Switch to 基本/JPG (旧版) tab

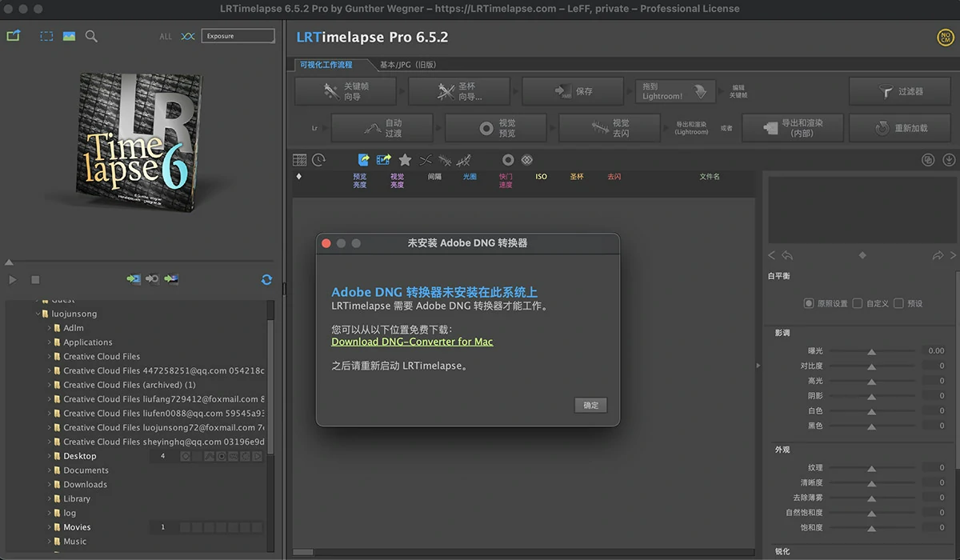(x=408, y=64)
